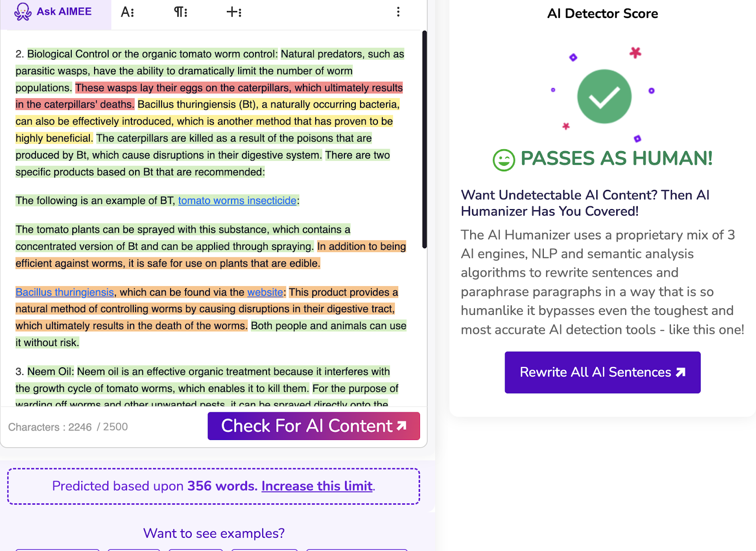
Task: Open the paragraph formatting menu
Action: point(180,12)
